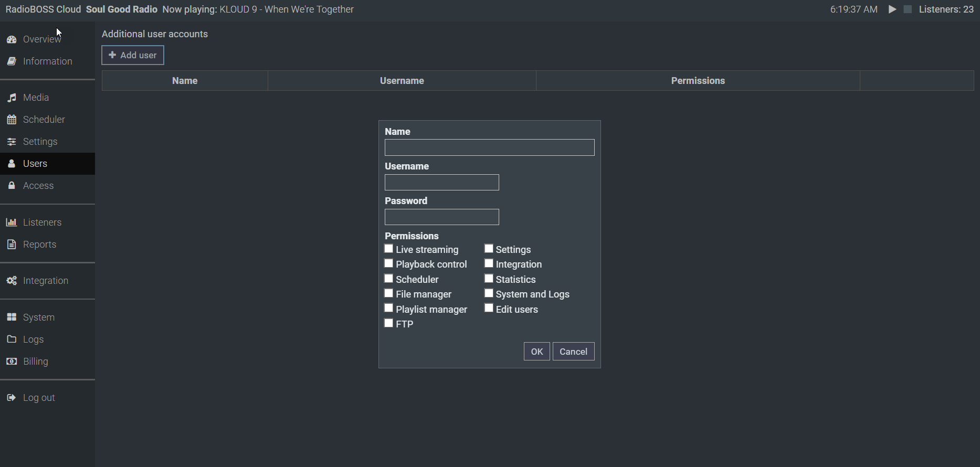
Task: Click the Listeners: 23 counter
Action: (x=946, y=9)
